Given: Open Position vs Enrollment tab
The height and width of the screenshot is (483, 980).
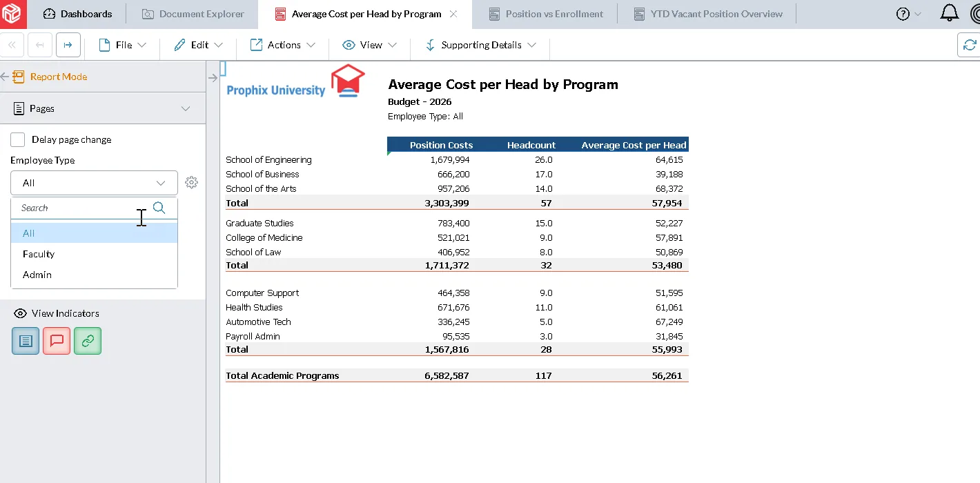Looking at the screenshot, I should (x=545, y=14).
